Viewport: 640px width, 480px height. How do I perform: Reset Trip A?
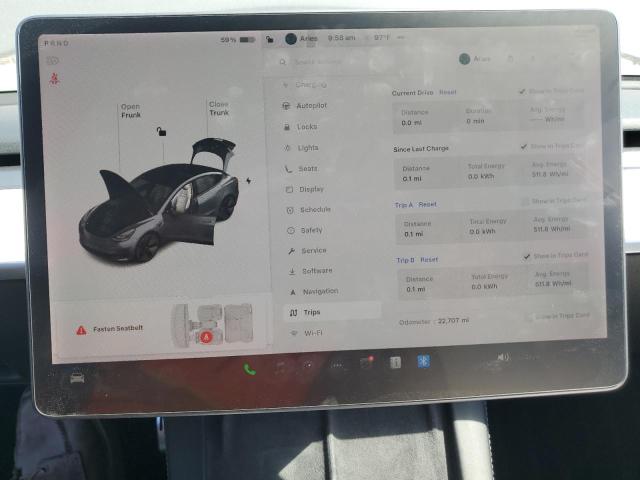click(x=427, y=204)
